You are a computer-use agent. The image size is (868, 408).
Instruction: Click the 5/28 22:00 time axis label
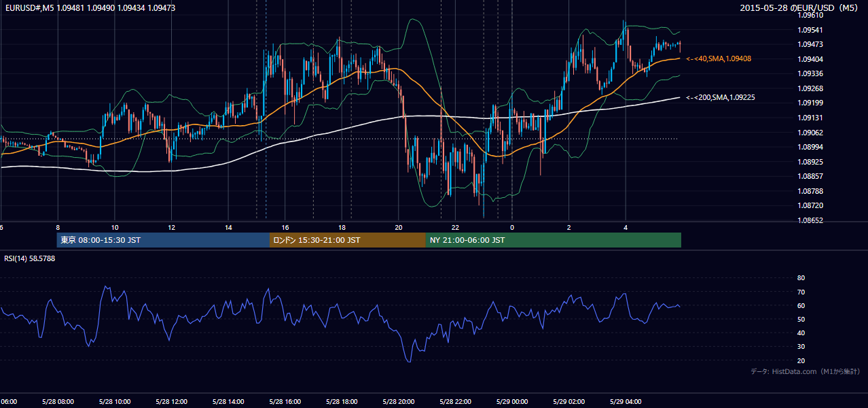(456, 402)
